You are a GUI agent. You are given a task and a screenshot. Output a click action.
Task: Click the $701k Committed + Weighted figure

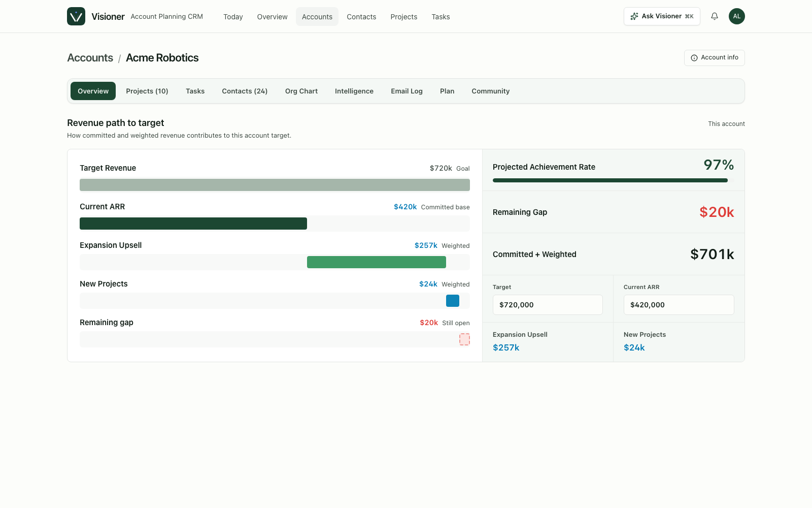(x=712, y=254)
